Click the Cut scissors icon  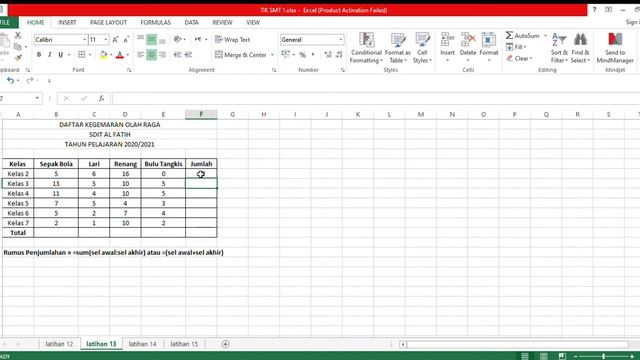(18, 36)
